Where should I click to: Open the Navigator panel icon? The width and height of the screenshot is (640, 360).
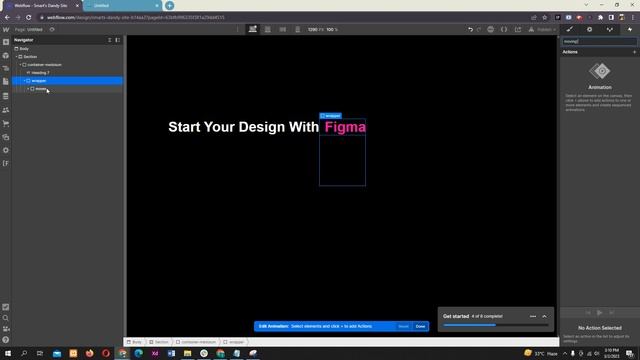(x=6, y=69)
